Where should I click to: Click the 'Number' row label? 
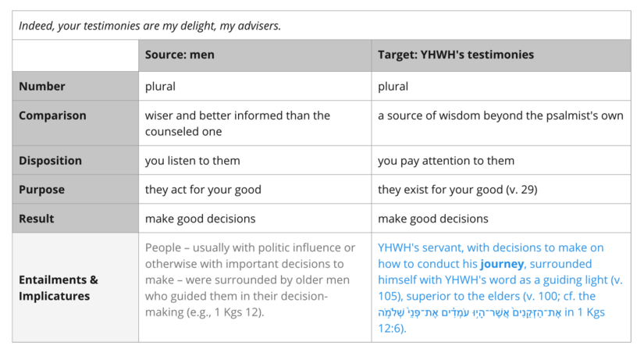[x=42, y=86]
